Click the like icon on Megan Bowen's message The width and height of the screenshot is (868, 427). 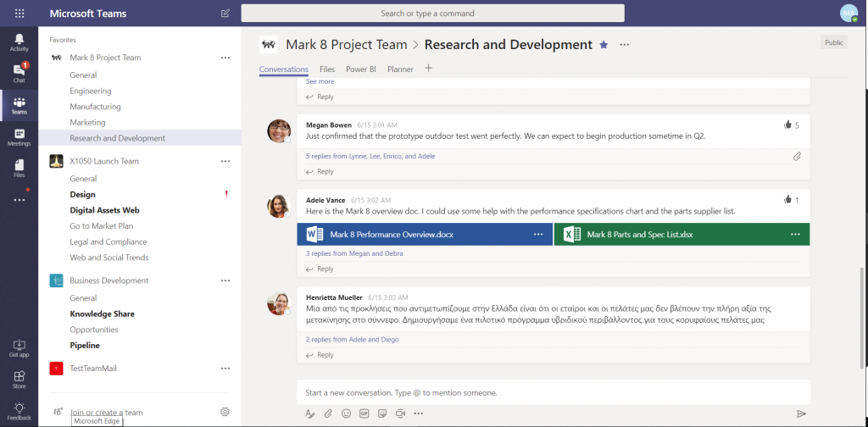(x=787, y=125)
